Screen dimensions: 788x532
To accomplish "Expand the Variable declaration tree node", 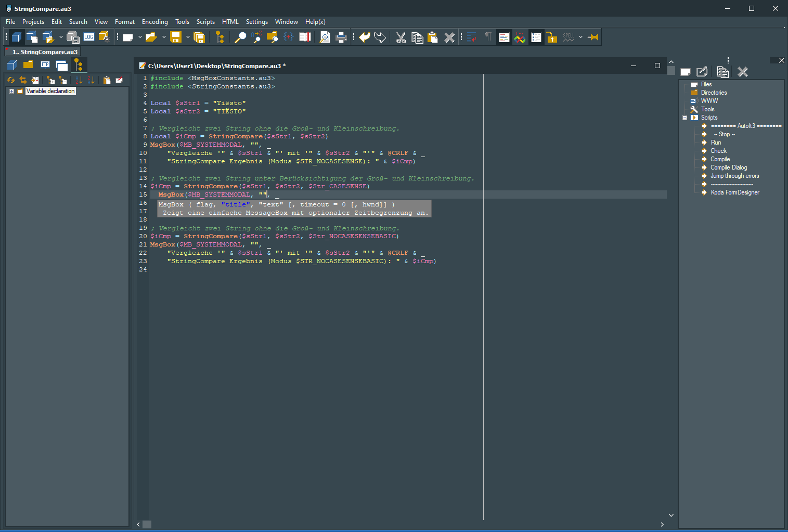I will point(11,91).
